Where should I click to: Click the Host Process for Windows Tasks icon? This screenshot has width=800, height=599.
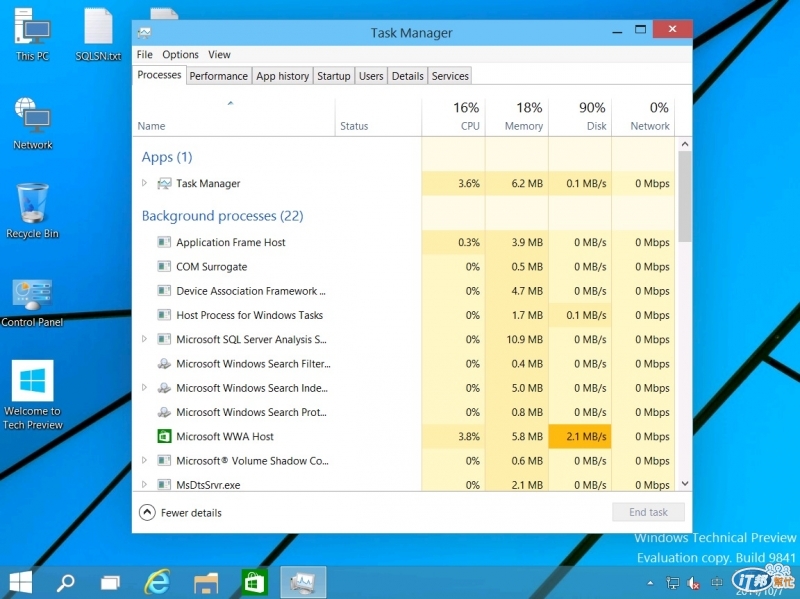(164, 315)
